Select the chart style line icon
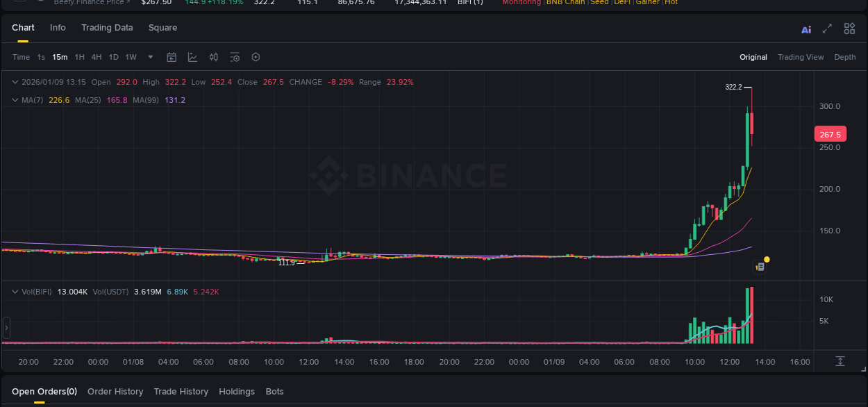The width and height of the screenshot is (868, 407). pos(192,57)
